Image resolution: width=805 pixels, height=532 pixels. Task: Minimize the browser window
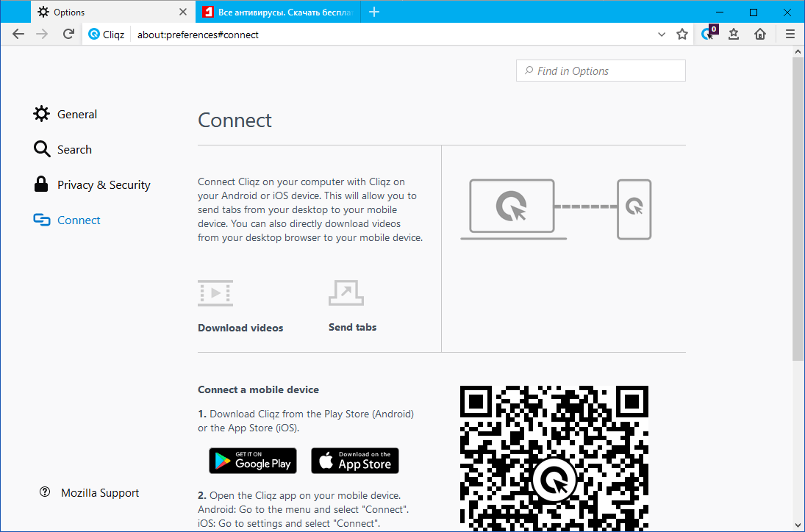point(720,12)
